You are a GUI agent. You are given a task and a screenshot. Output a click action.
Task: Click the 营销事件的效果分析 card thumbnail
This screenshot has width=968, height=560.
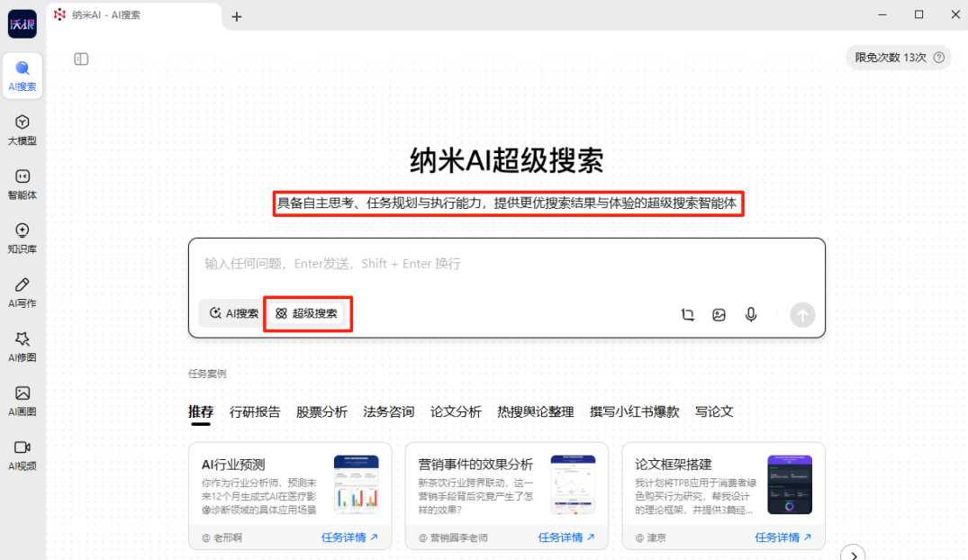[573, 484]
